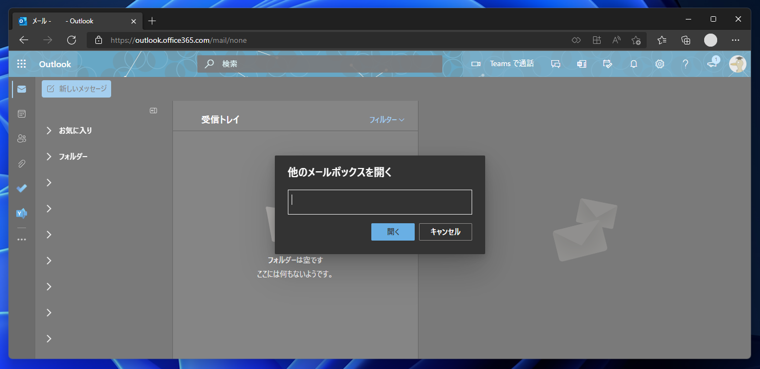Open the settings gear icon

[x=659, y=64]
